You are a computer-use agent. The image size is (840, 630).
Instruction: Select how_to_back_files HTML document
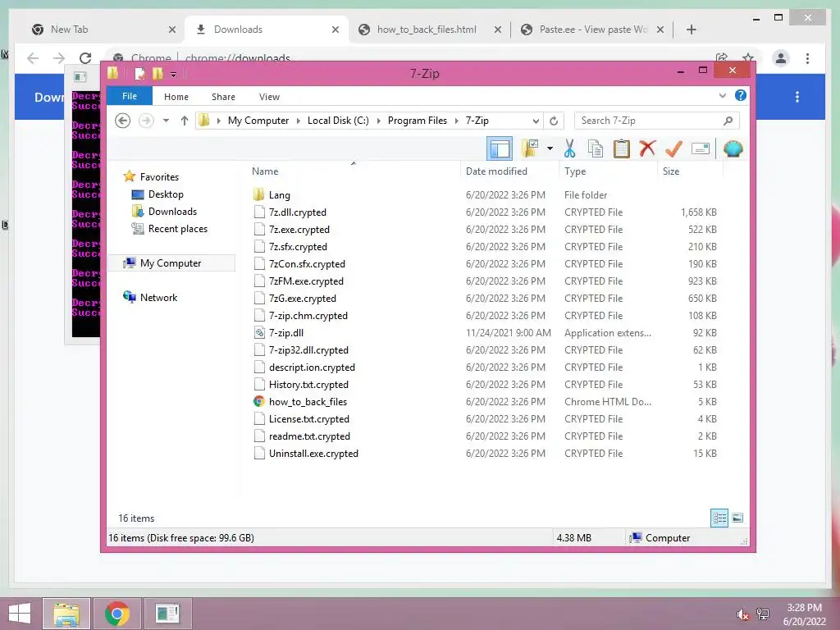tap(308, 402)
